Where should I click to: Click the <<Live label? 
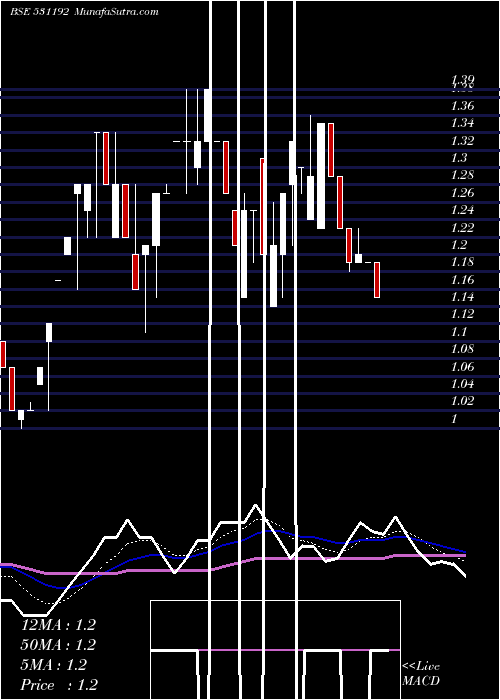tap(421, 667)
